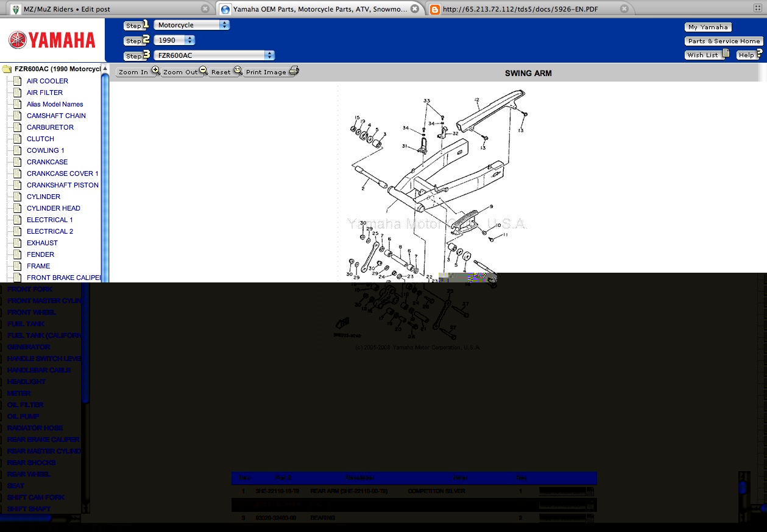
Task: Click the tree panel scroll-up arrow
Action: click(x=105, y=68)
